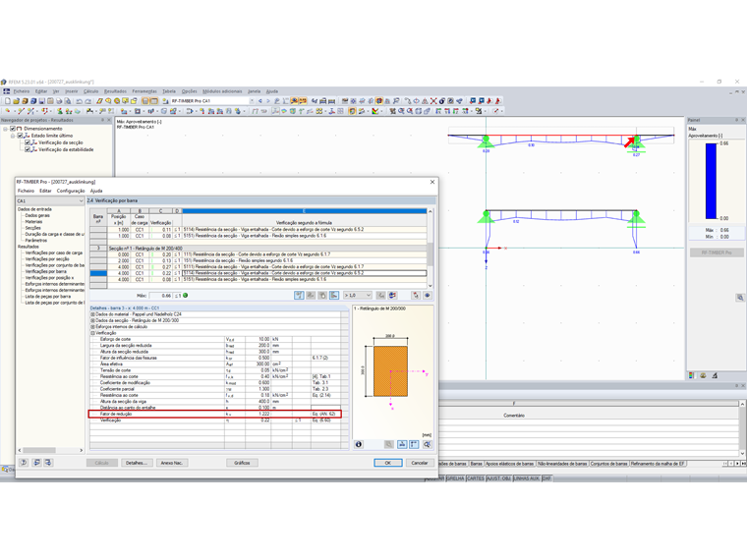Toggle Estado limite último checkbox

(x=20, y=136)
